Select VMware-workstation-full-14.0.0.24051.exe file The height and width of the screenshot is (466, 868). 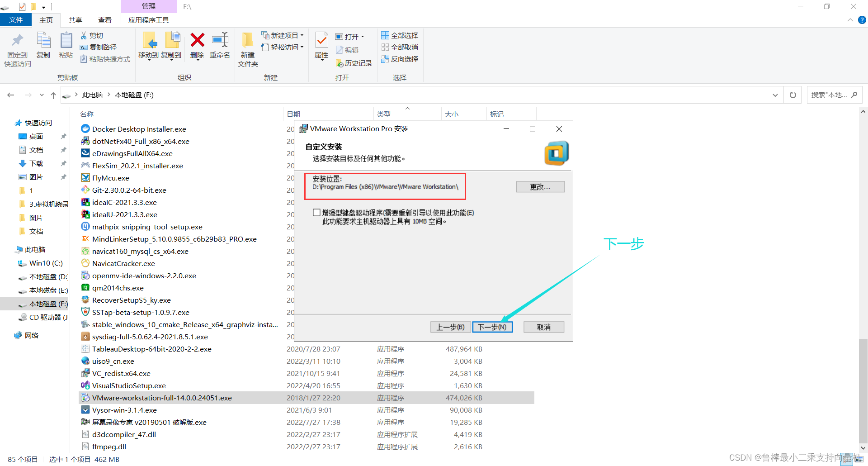pos(307,398)
